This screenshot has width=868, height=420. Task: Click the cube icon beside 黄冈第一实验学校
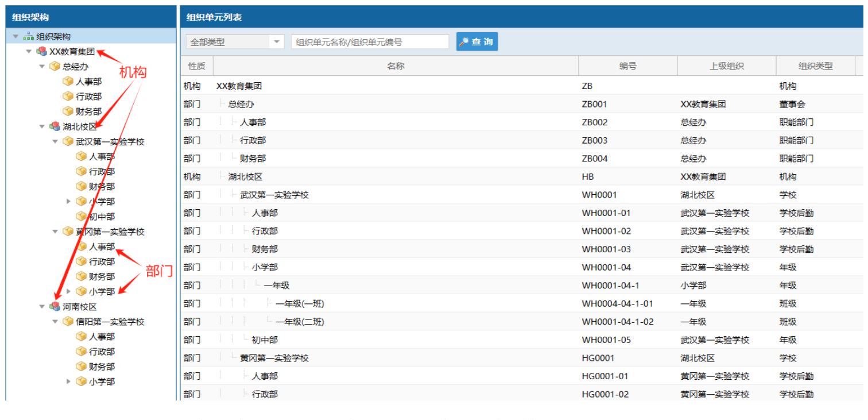68,232
